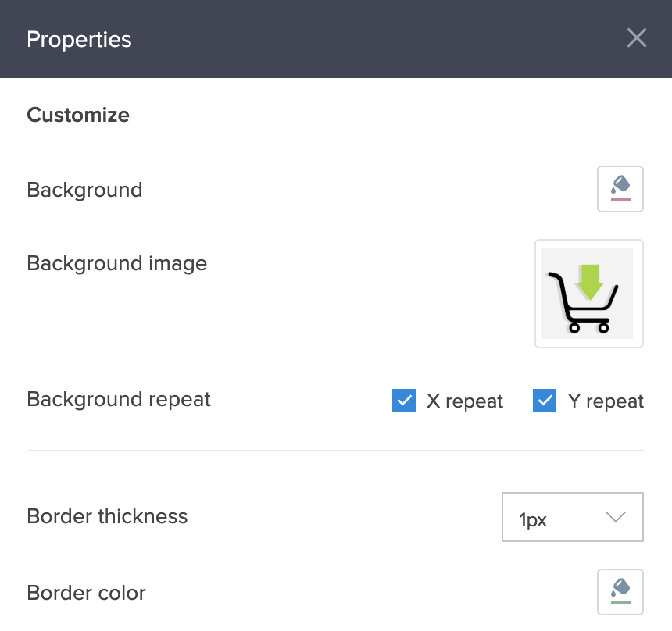
Task: Open the Background fill color picker
Action: coord(620,188)
